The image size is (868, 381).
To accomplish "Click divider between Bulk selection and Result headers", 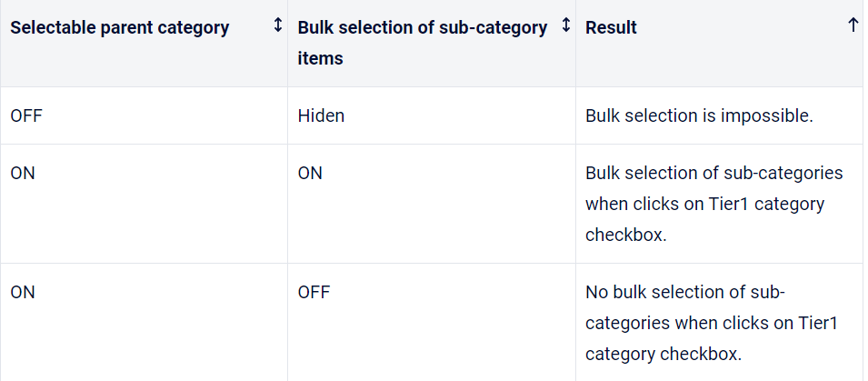I will tap(575, 43).
